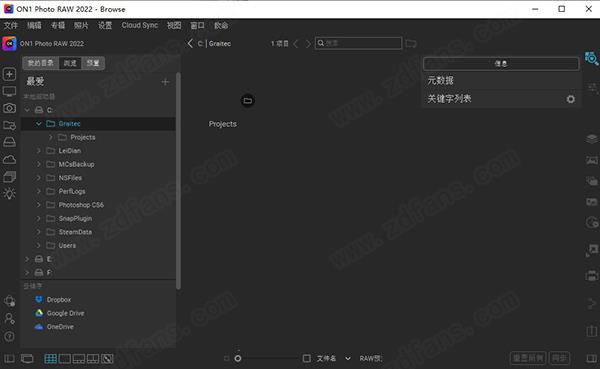The height and width of the screenshot is (369, 600).
Task: Open the 照片 menu
Action: (81, 25)
